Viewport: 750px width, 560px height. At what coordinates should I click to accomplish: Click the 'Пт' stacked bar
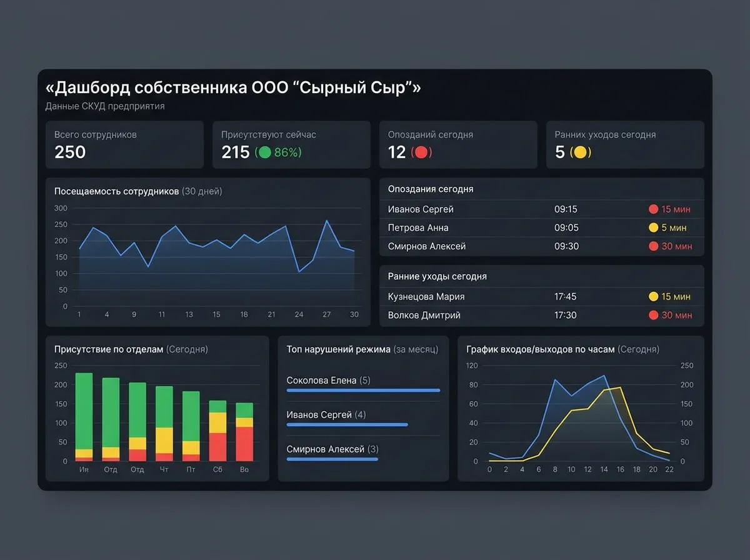191,426
